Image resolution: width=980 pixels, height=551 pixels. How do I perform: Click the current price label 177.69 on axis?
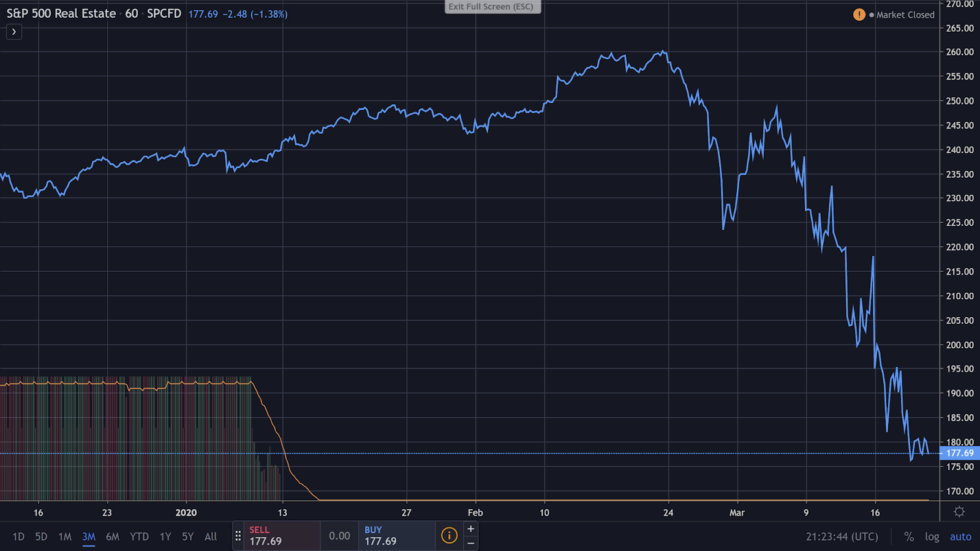point(960,453)
